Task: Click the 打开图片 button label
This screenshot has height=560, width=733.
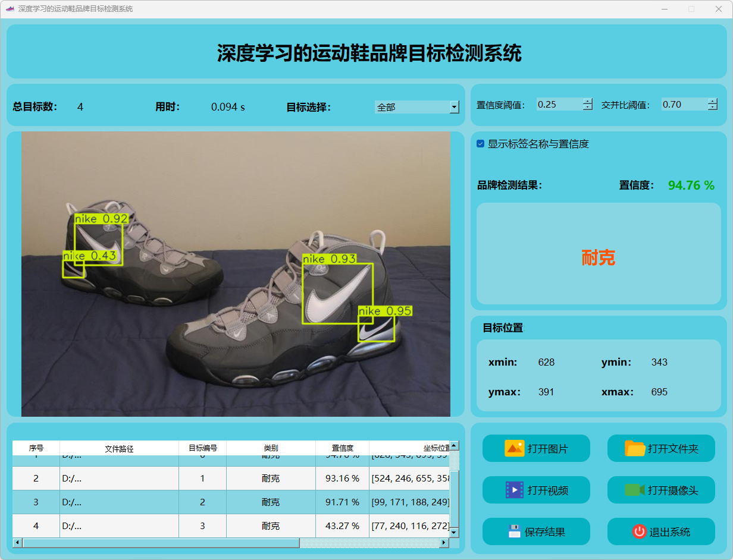Action: tap(548, 449)
